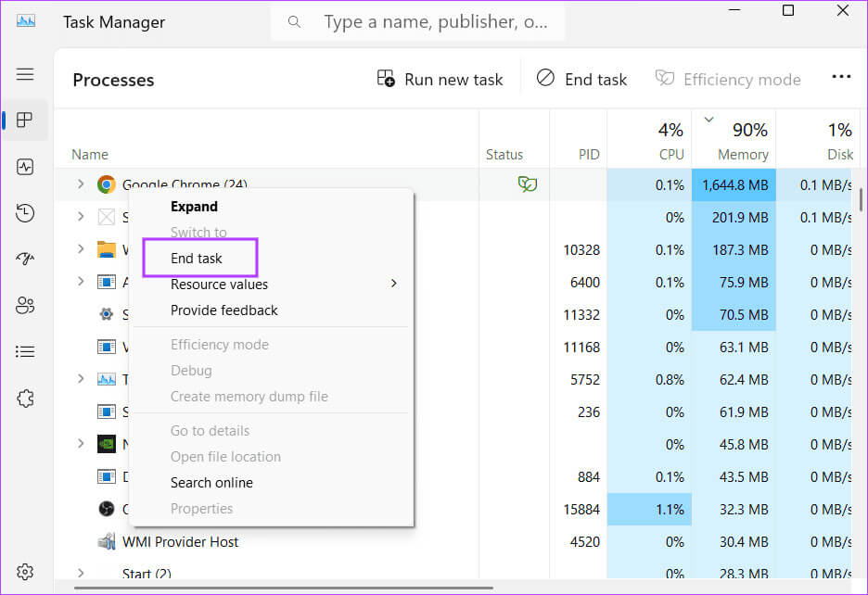
Task: Open the Users sidebar page
Action: [25, 305]
